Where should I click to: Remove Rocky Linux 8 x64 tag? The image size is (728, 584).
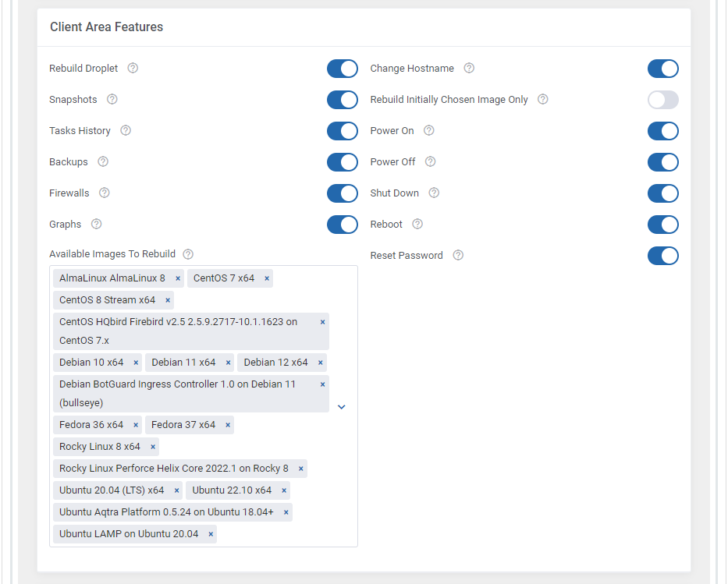153,447
